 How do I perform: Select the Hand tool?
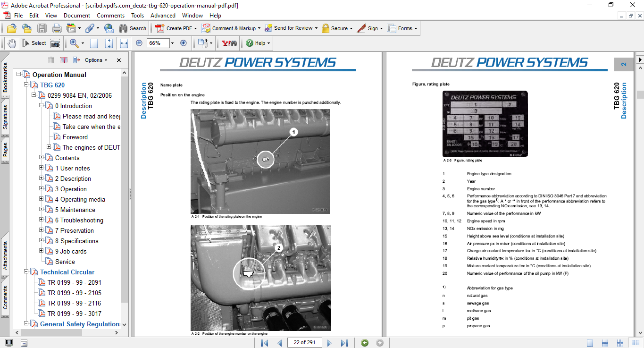click(x=11, y=43)
